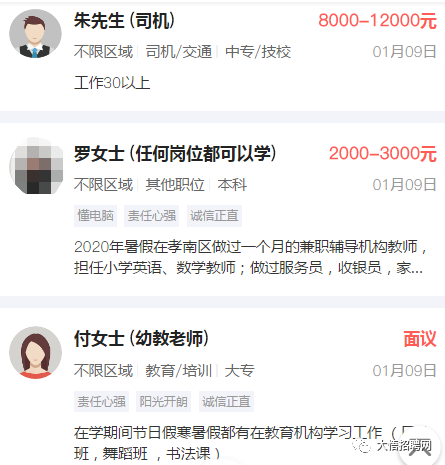Click the WeChat logo watermark icon
The width and height of the screenshot is (445, 465).
tap(362, 446)
